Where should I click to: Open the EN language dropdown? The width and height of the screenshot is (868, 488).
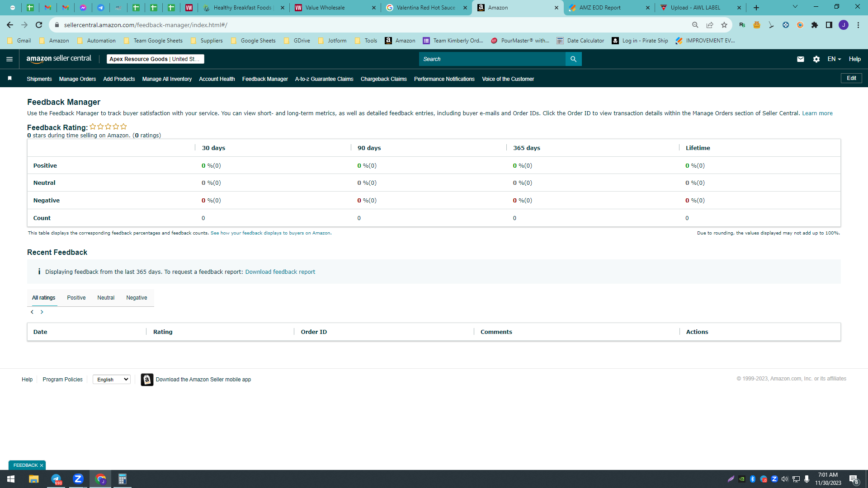point(834,59)
